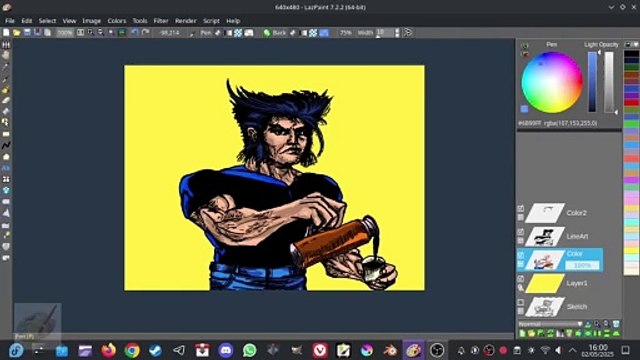The image size is (640, 360).
Task: Select the LineArt layer thumbnail
Action: click(x=545, y=236)
